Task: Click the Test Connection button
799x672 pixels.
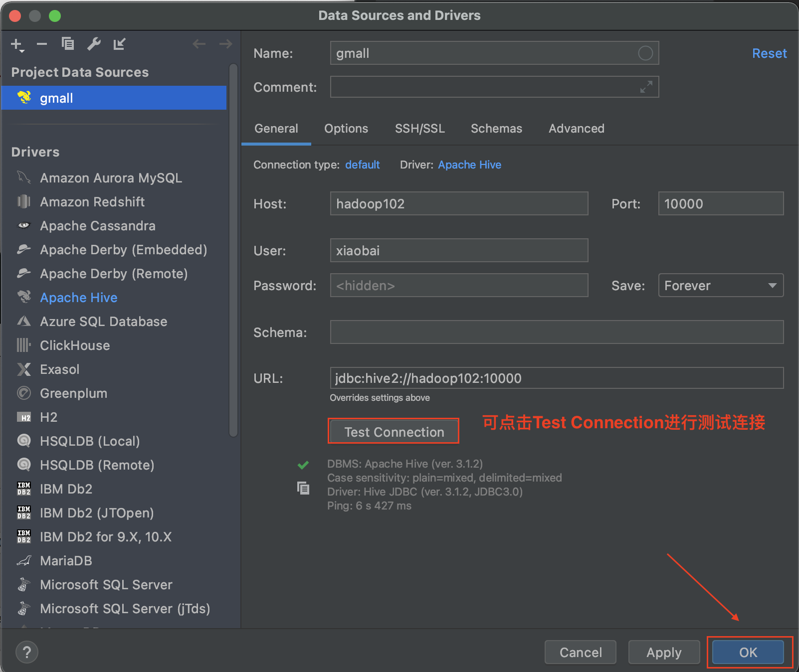Action: (x=394, y=432)
